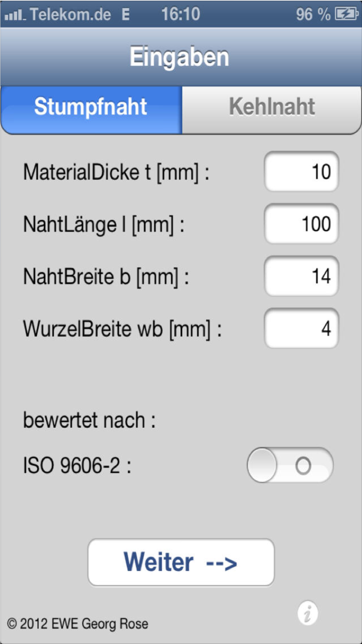Toggle the ISO 9606-2 switch
Screen dimensions: 362x644
(x=290, y=465)
